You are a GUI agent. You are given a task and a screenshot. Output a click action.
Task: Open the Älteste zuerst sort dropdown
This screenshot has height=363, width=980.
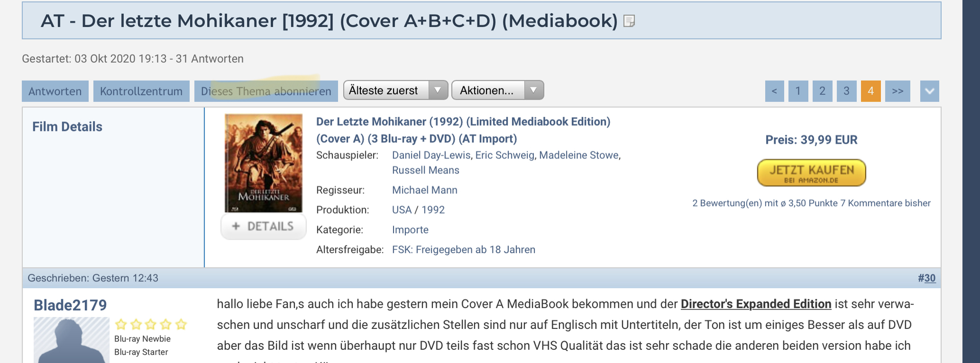(396, 90)
